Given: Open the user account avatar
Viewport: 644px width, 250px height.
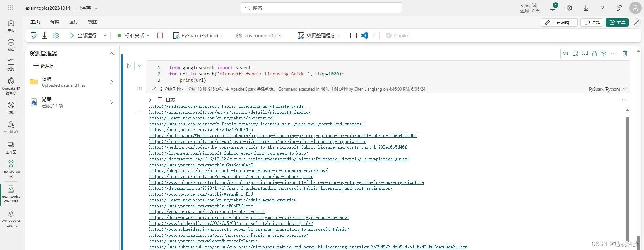Looking at the screenshot, I should pos(635,8).
